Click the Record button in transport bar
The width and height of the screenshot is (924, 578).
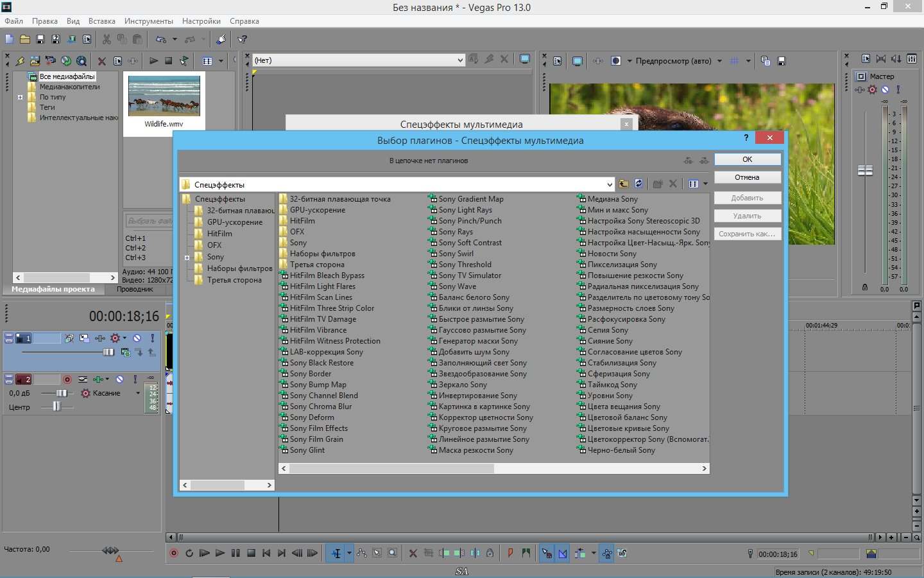173,553
